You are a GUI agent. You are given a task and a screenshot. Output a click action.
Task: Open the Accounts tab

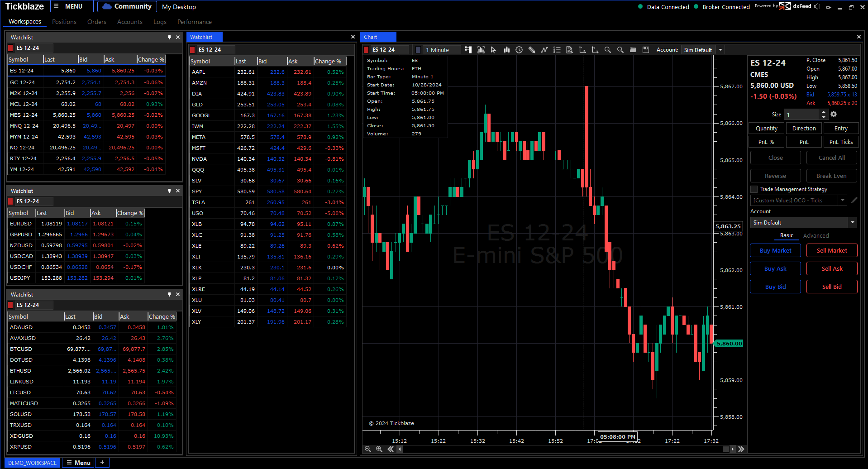130,22
